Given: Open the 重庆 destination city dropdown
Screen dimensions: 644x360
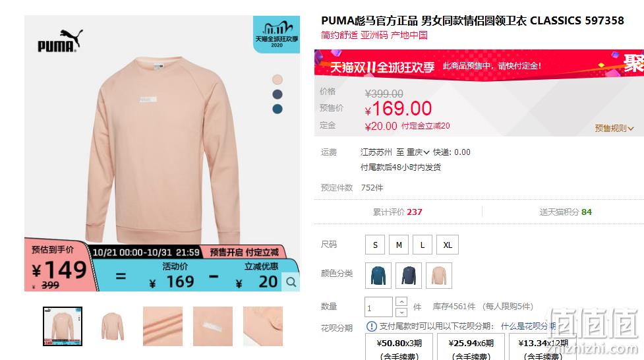Looking at the screenshot, I should tap(418, 152).
